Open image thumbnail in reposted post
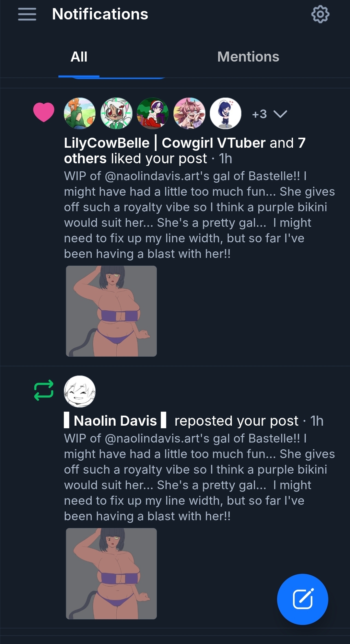This screenshot has width=350, height=644. click(x=111, y=573)
